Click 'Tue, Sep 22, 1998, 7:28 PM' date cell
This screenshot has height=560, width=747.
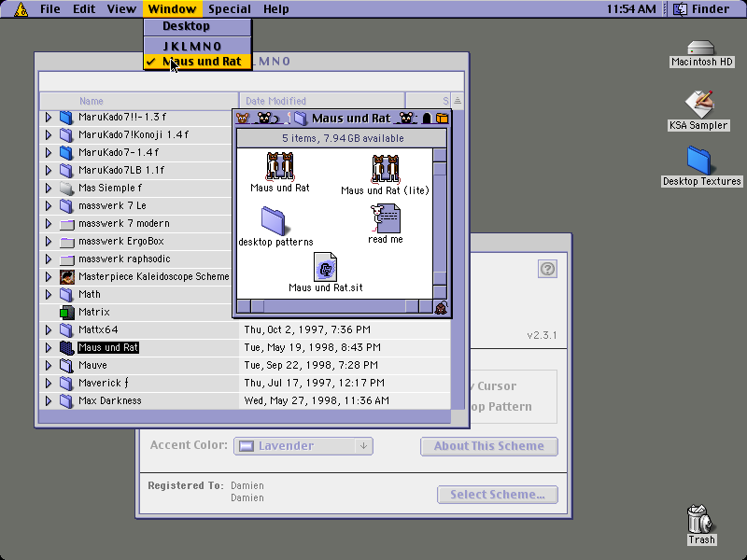click(311, 365)
